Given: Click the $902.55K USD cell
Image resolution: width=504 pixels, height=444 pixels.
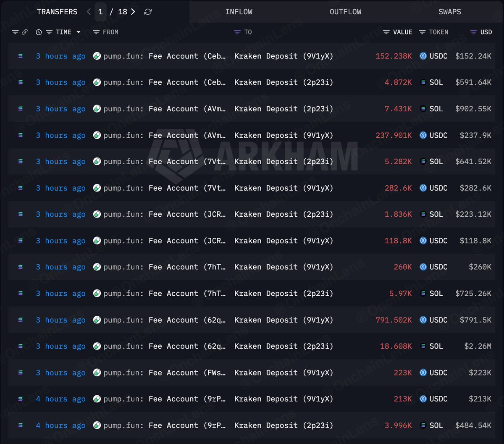Looking at the screenshot, I should [x=473, y=109].
